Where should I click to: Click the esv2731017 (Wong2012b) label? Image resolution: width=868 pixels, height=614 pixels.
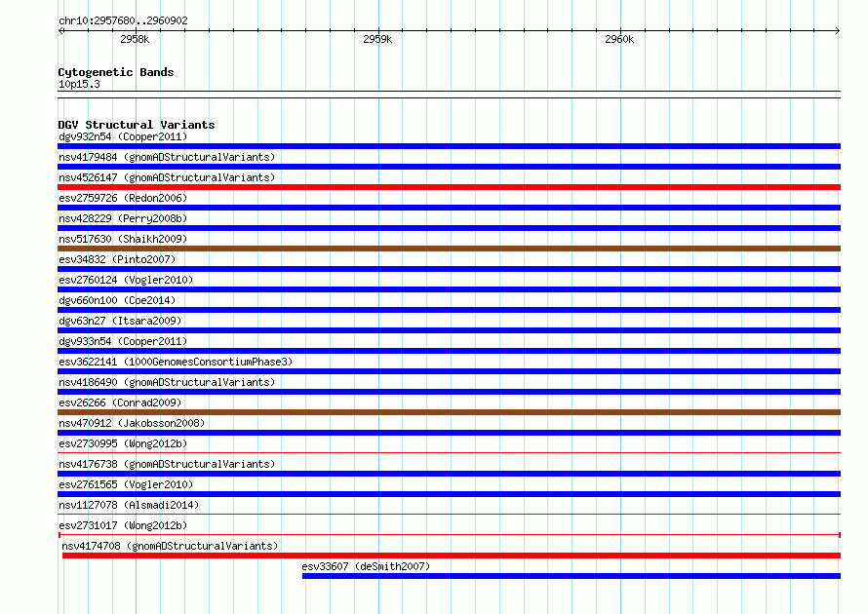(123, 525)
